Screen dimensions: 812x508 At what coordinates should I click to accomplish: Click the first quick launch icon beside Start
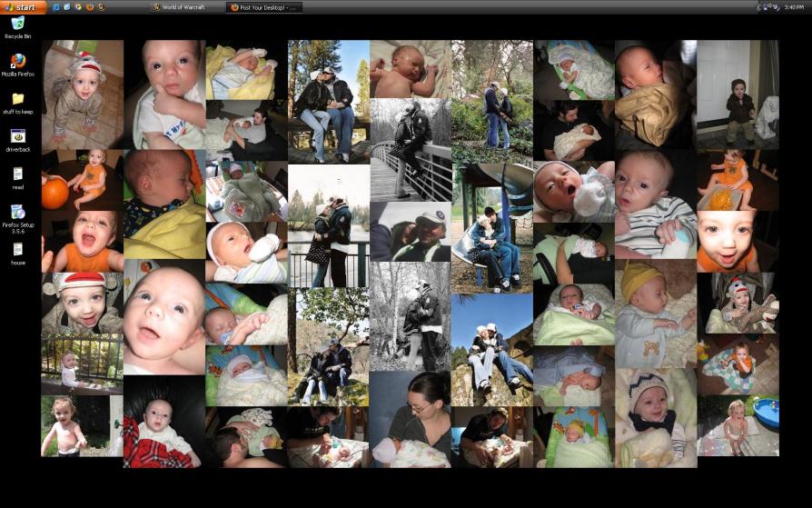pyautogui.click(x=56, y=6)
